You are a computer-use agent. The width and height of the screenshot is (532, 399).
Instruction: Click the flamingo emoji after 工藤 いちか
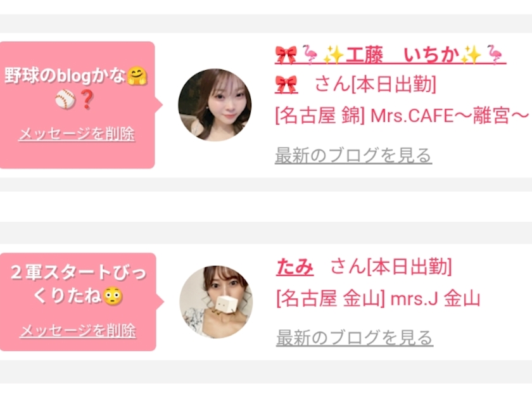(x=495, y=54)
